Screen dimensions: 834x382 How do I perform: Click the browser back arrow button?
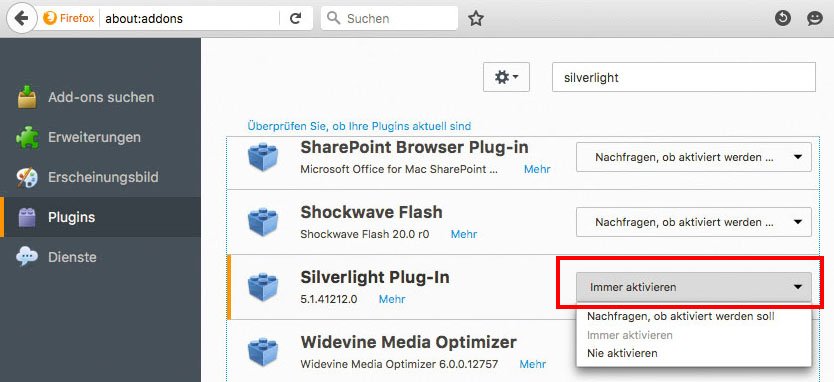coord(21,18)
